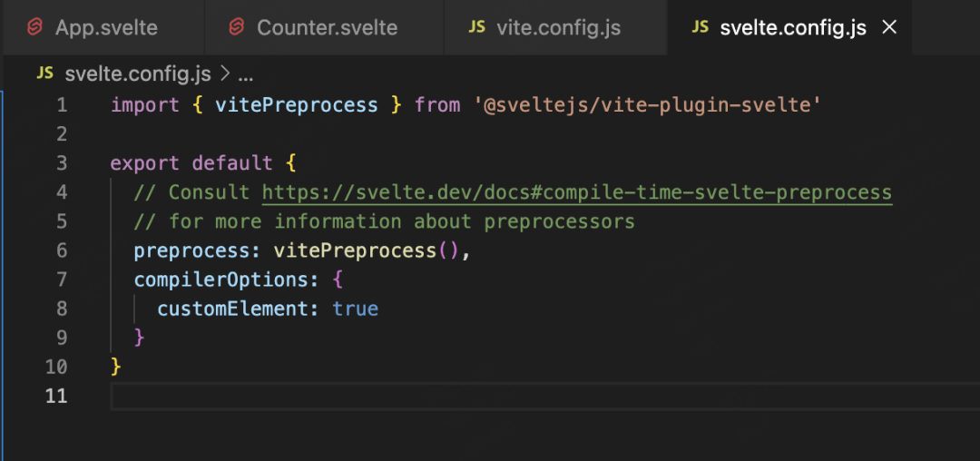Click the comment 'for more information about preprocessors'
This screenshot has width=980, height=461.
402,221
